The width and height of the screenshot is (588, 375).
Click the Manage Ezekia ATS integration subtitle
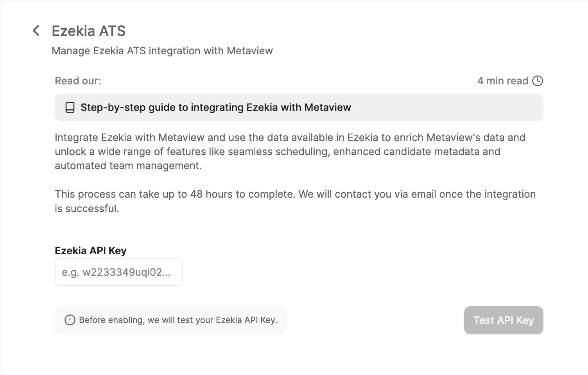coord(162,51)
